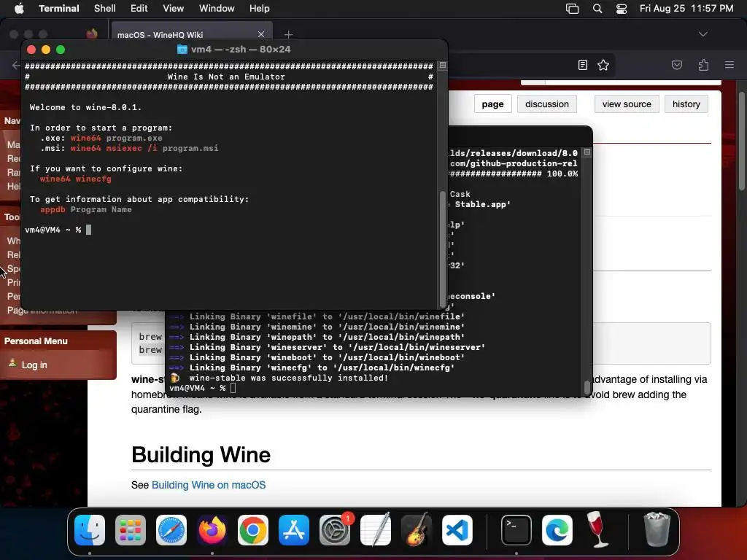The width and height of the screenshot is (747, 560).
Task: Launch GarageBand from the Dock
Action: click(x=417, y=530)
